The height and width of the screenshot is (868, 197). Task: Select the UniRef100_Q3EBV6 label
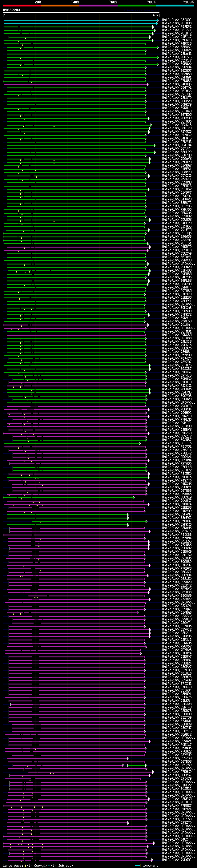[x=177, y=430]
